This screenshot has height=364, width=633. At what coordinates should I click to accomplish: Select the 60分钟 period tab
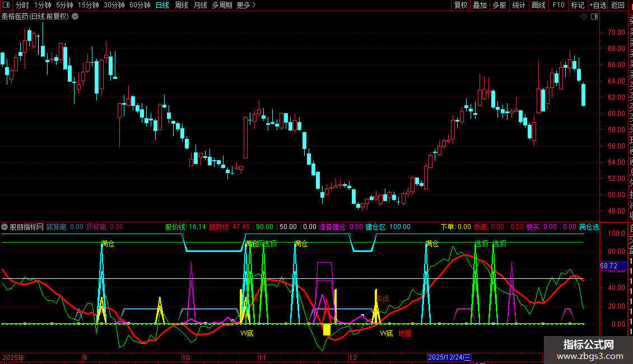click(x=140, y=5)
